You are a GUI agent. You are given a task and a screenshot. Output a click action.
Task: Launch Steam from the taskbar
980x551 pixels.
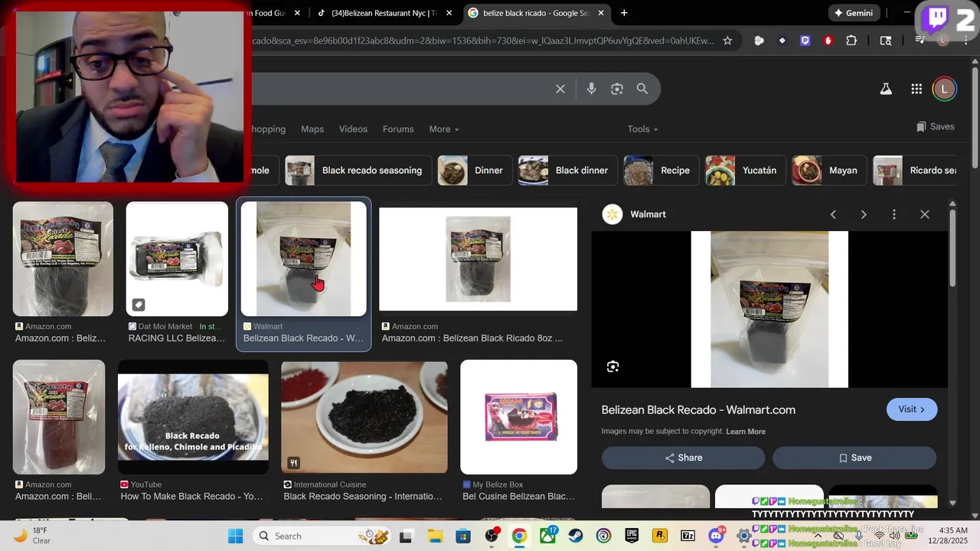(575, 536)
